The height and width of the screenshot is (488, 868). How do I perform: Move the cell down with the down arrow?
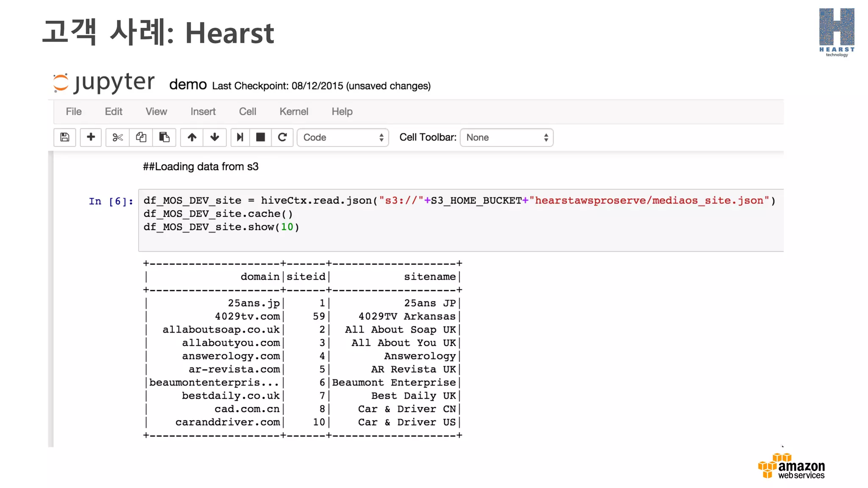(x=215, y=137)
